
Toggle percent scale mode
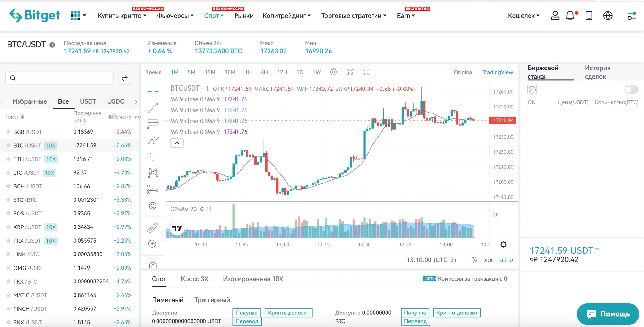pyautogui.click(x=474, y=260)
